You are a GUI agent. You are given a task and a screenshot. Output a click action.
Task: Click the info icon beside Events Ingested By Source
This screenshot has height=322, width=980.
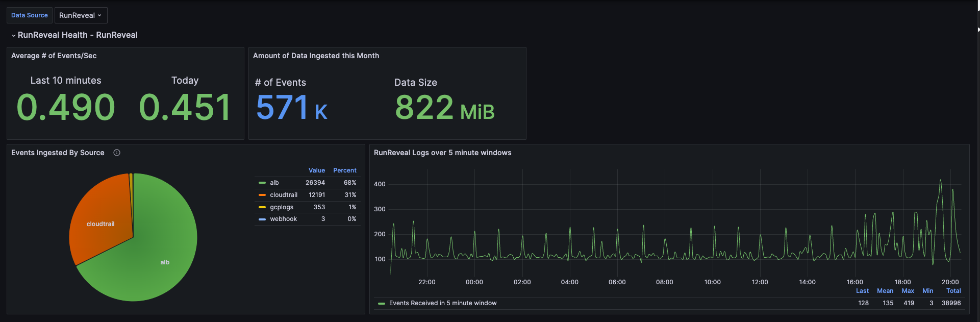pos(117,153)
